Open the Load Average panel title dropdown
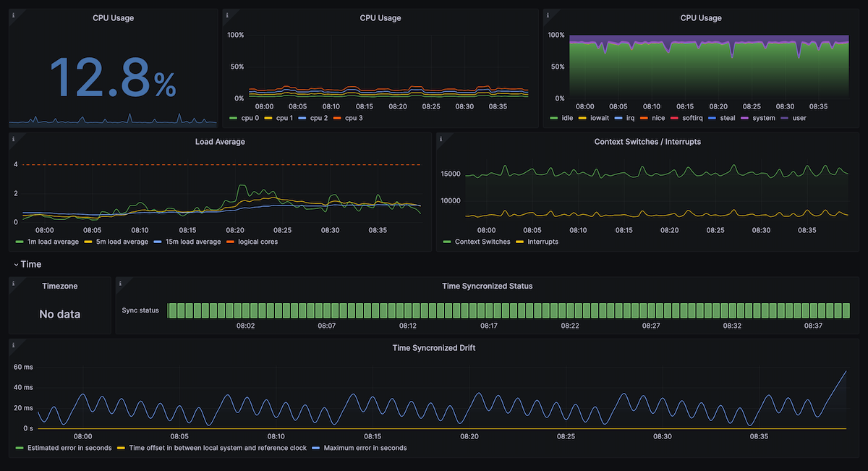The image size is (868, 471). pyautogui.click(x=220, y=142)
